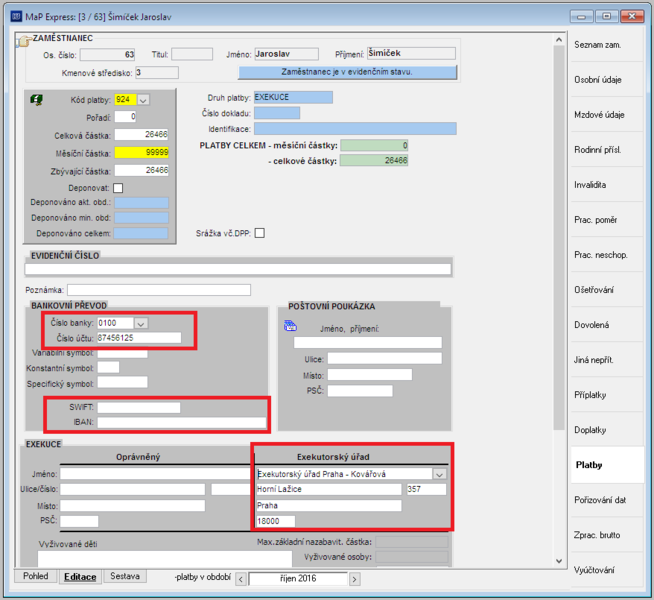Open Rodinní přísl. section
This screenshot has width=654, height=600.
point(606,150)
